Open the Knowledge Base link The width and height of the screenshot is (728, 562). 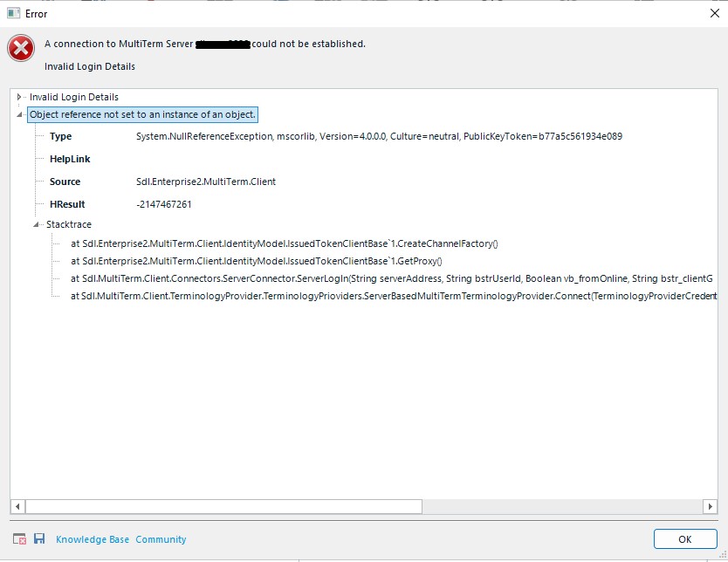93,539
